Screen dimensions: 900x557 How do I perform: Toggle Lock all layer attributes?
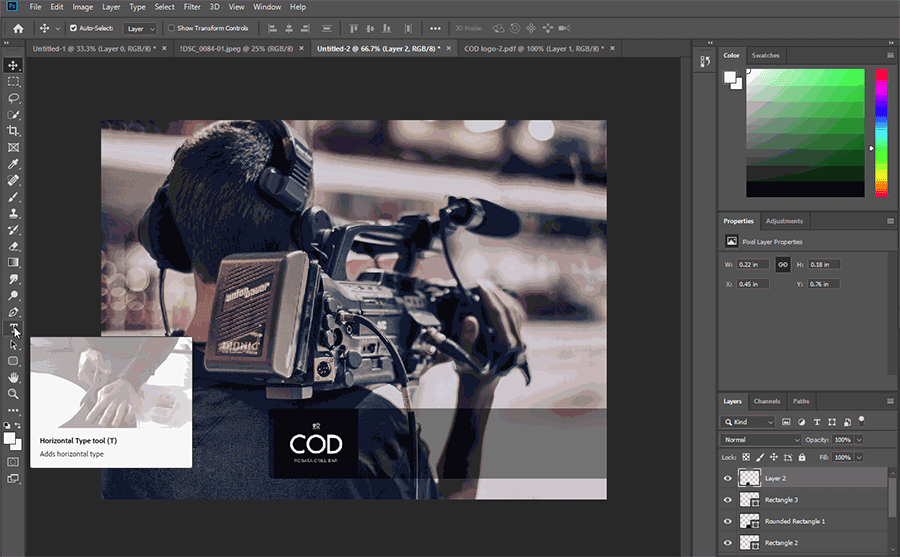click(x=802, y=458)
